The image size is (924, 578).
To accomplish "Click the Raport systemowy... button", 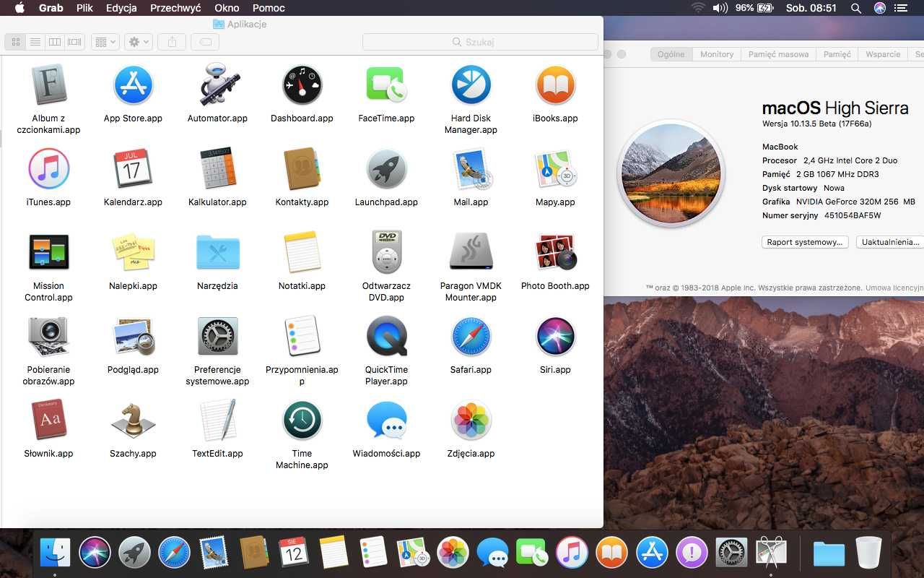I will 804,242.
